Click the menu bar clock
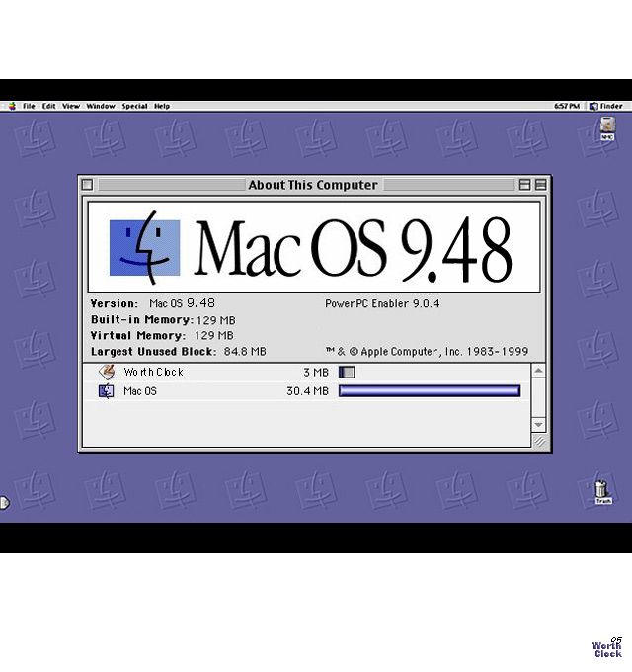Viewport: 632px width, 672px height. pos(567,106)
